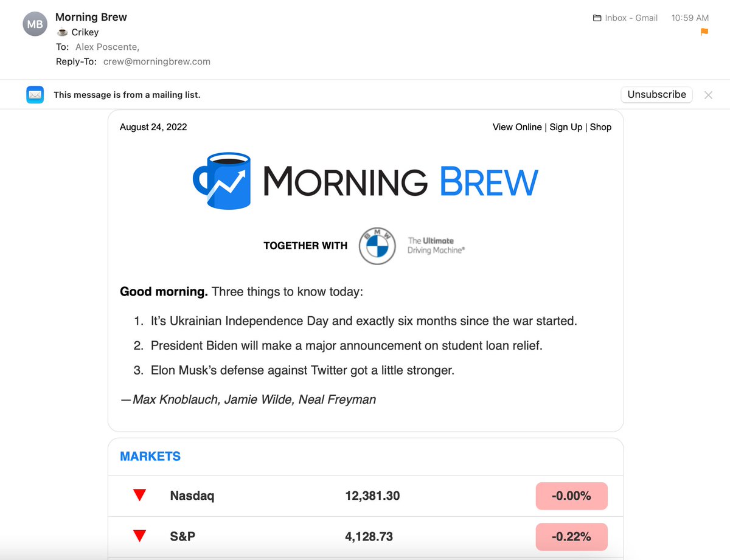Image resolution: width=730 pixels, height=560 pixels.
Task: Click the MORNING BREW wordmark
Action: [400, 182]
